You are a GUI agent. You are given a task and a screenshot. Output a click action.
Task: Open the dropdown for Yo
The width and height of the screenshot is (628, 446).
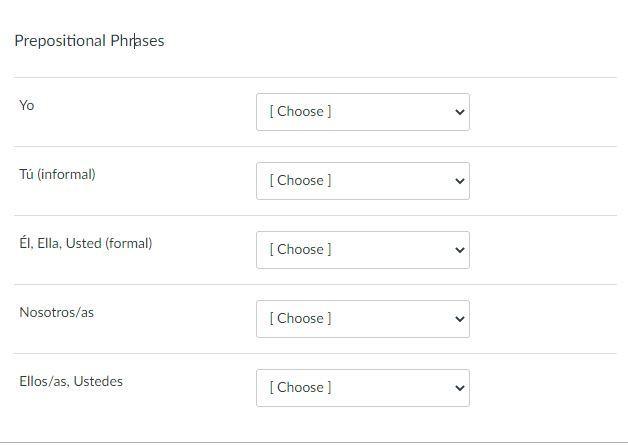[362, 112]
